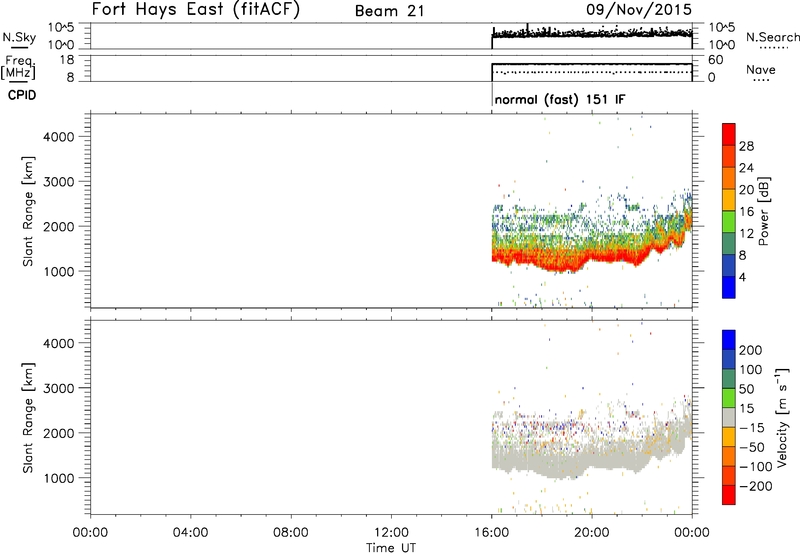800x554 pixels.
Task: Click the gray segment of velocity colorbar
Action: click(x=729, y=417)
